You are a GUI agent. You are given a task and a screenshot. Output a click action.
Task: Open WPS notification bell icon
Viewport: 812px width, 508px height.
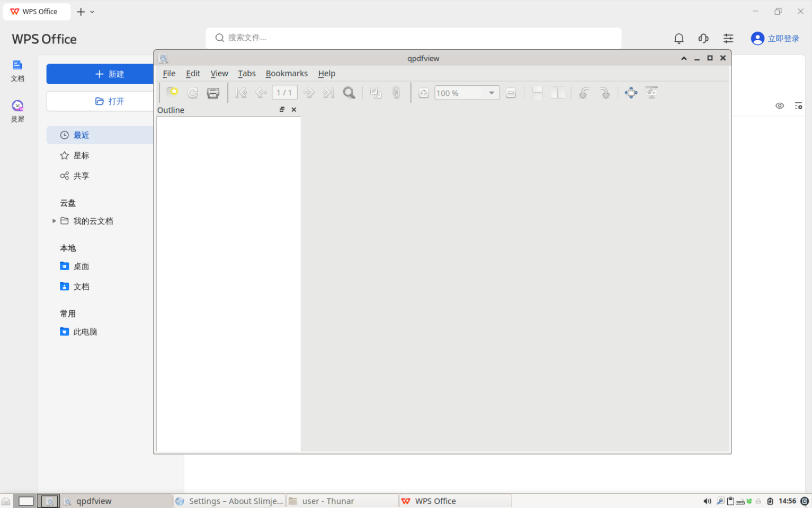(x=679, y=38)
